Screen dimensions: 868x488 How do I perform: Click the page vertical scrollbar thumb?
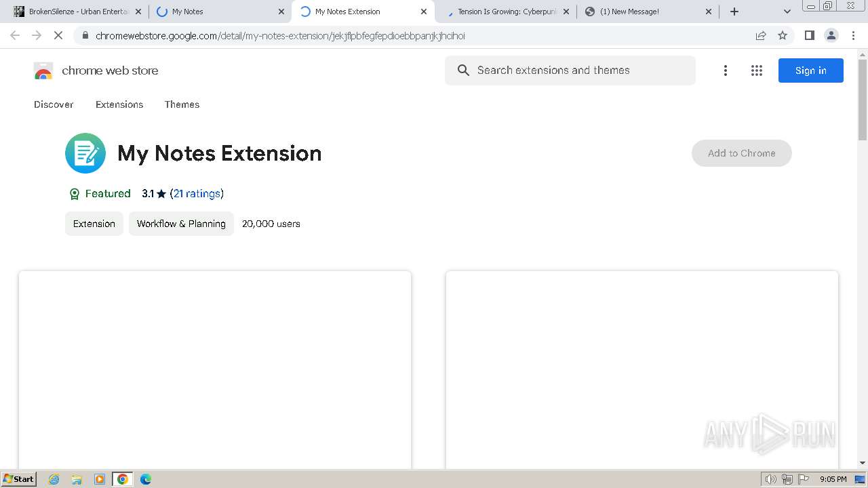[863, 99]
